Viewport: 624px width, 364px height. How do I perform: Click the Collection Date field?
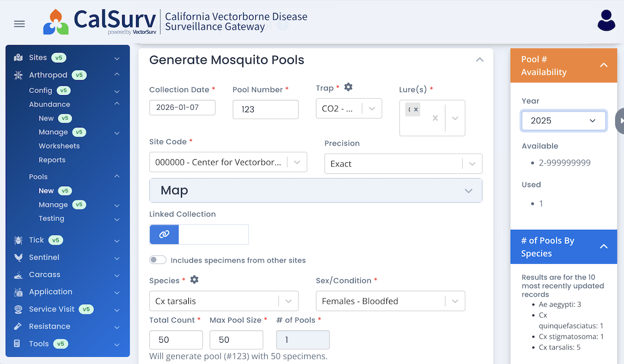pyautogui.click(x=182, y=108)
